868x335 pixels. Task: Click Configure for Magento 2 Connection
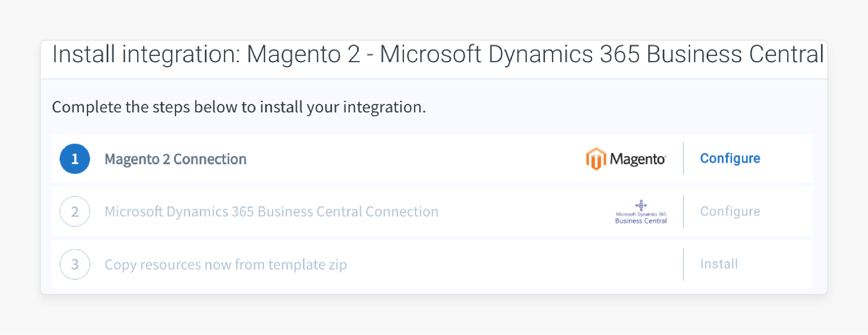(730, 159)
